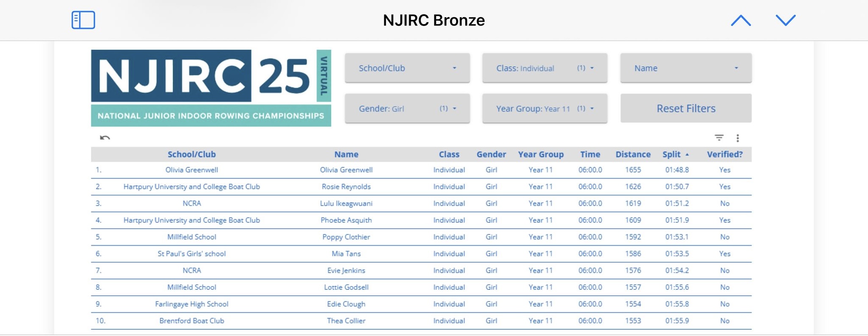The height and width of the screenshot is (336, 868).
Task: Sort by Verified? column header
Action: click(x=725, y=154)
